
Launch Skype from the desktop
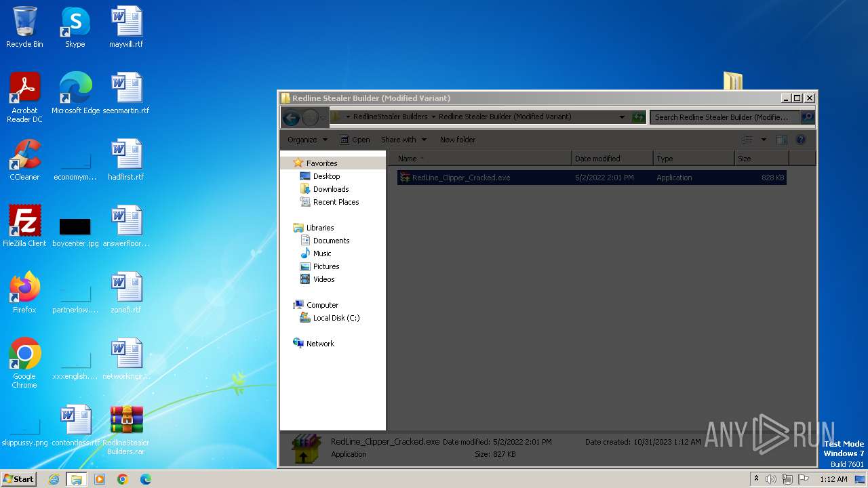75,27
